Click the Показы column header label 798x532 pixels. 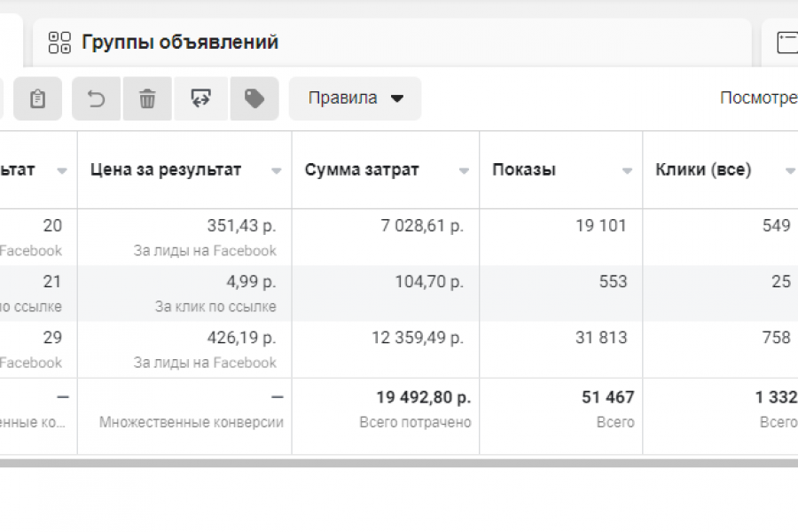pos(524,170)
